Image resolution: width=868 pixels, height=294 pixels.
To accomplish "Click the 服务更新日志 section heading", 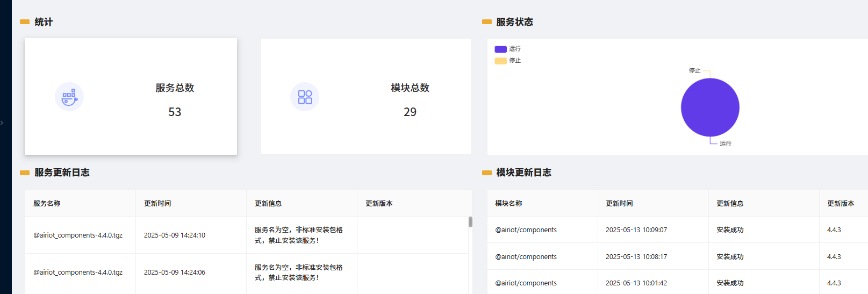I will pyautogui.click(x=62, y=173).
